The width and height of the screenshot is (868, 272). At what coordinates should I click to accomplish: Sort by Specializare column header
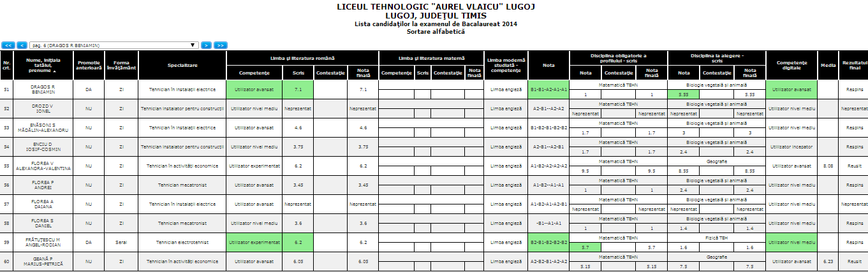tap(182, 65)
